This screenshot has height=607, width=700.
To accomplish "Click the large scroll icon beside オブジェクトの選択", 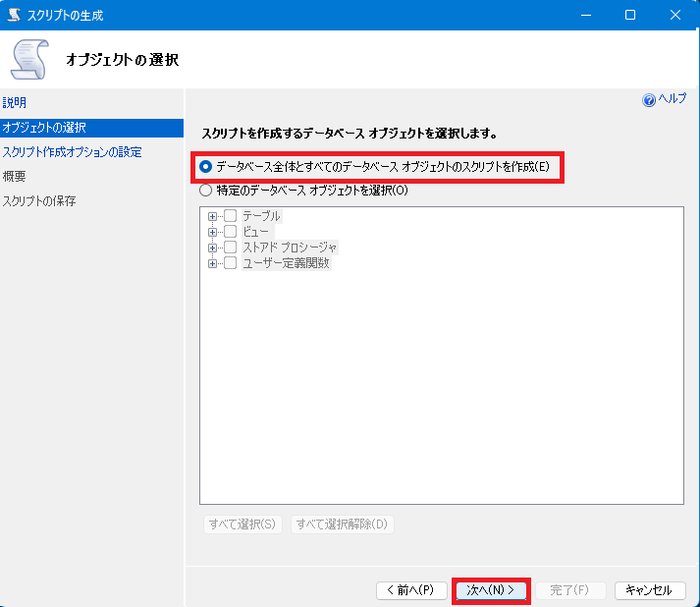I will pos(29,59).
